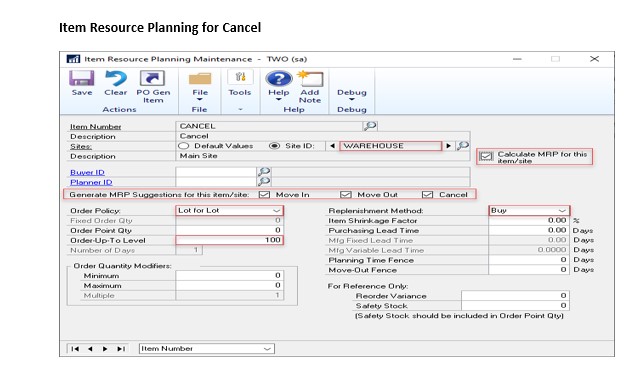
Task: Toggle Move In suggestion checkbox
Action: (264, 195)
